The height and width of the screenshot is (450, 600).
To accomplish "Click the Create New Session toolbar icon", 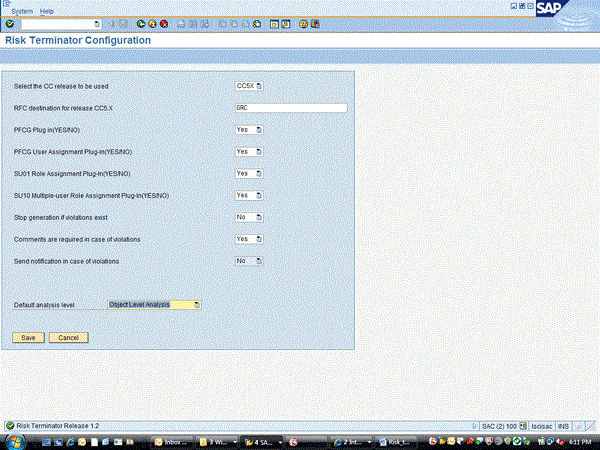I will (x=273, y=23).
